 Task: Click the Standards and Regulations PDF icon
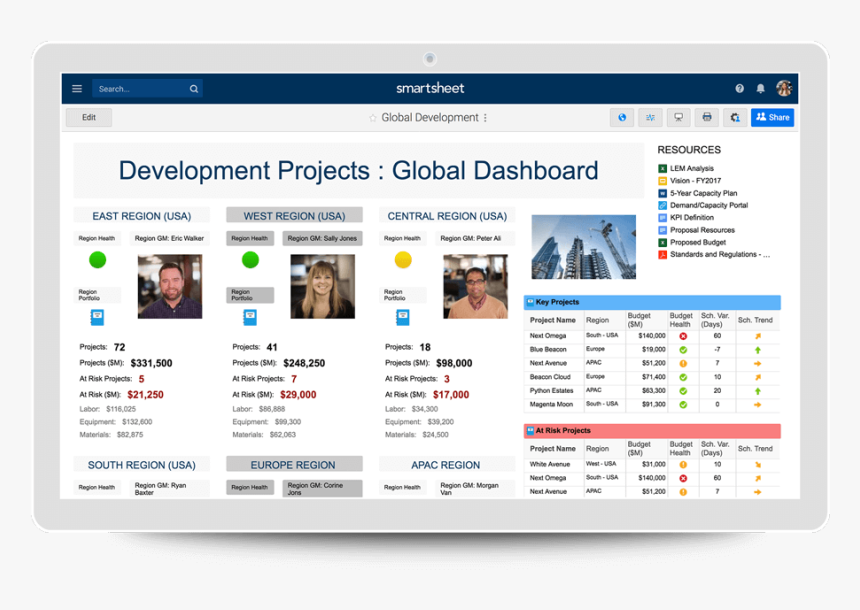tap(663, 255)
